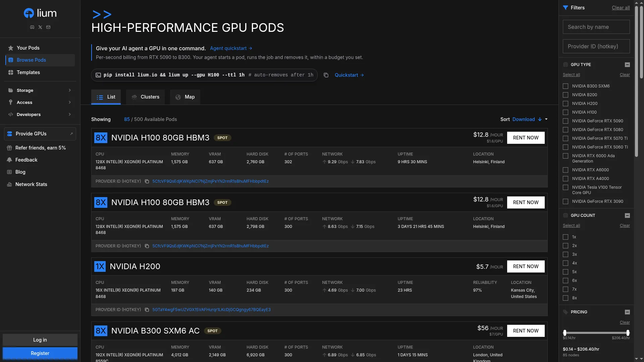Image resolution: width=644 pixels, height=362 pixels.
Task: Copy provider ID of the first H100 pod
Action: click(x=147, y=181)
